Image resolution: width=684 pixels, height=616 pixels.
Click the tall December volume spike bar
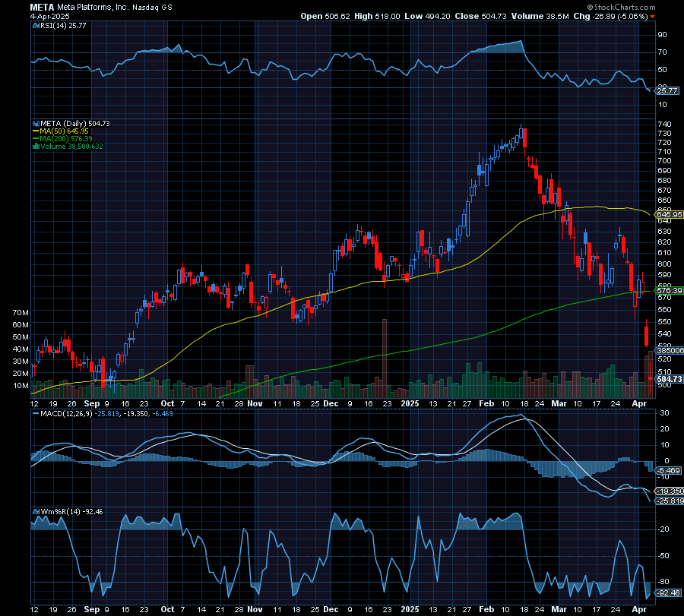point(385,358)
